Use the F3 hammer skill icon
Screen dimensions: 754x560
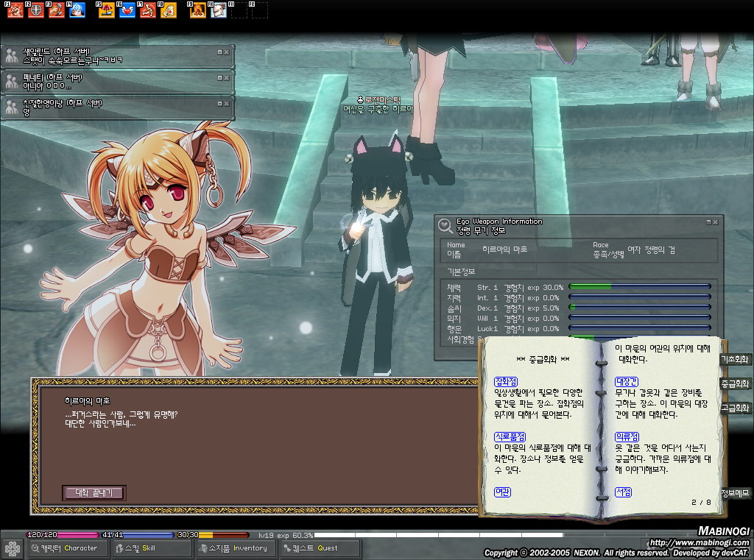click(x=56, y=10)
